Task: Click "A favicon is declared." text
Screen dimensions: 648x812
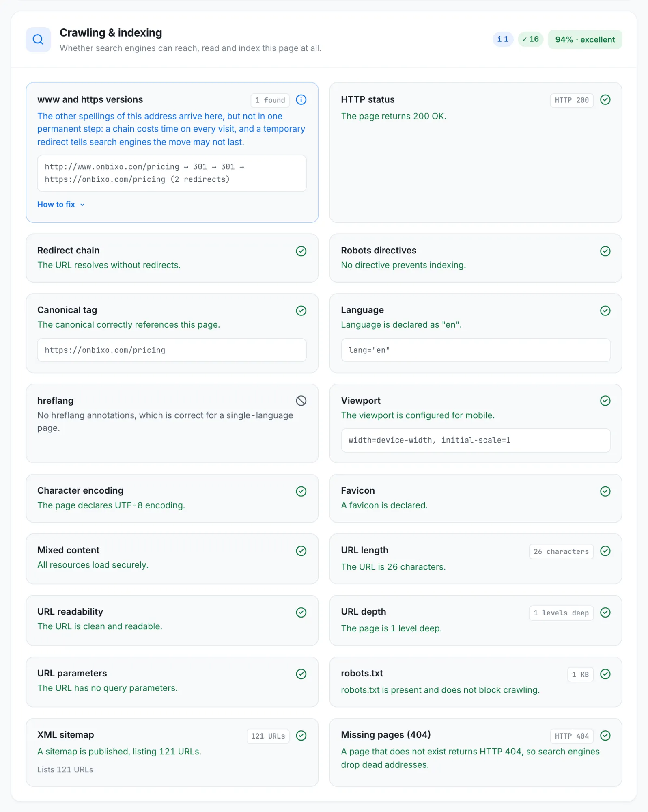Action: coord(384,505)
